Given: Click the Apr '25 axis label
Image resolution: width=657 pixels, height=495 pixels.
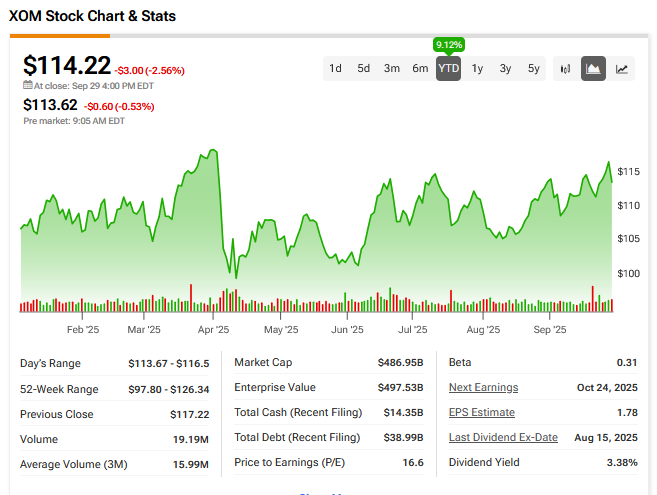Looking at the screenshot, I should 213,330.
